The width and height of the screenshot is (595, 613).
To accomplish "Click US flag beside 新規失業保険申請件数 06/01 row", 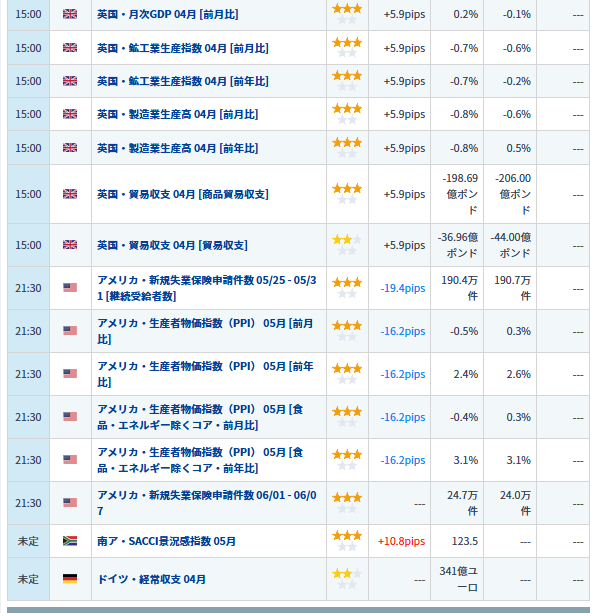I will (x=70, y=502).
